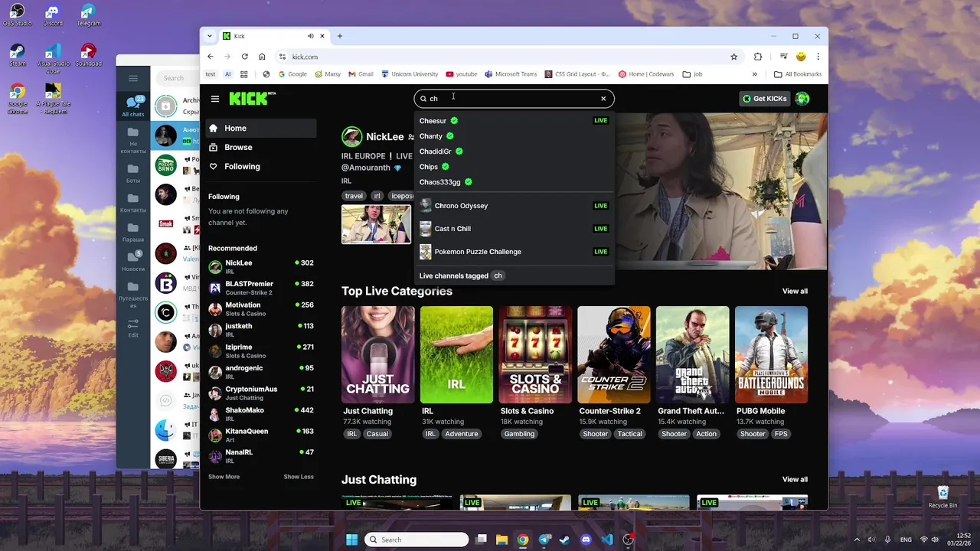
Task: Select Chaos333gg search suggestion
Action: coord(514,182)
